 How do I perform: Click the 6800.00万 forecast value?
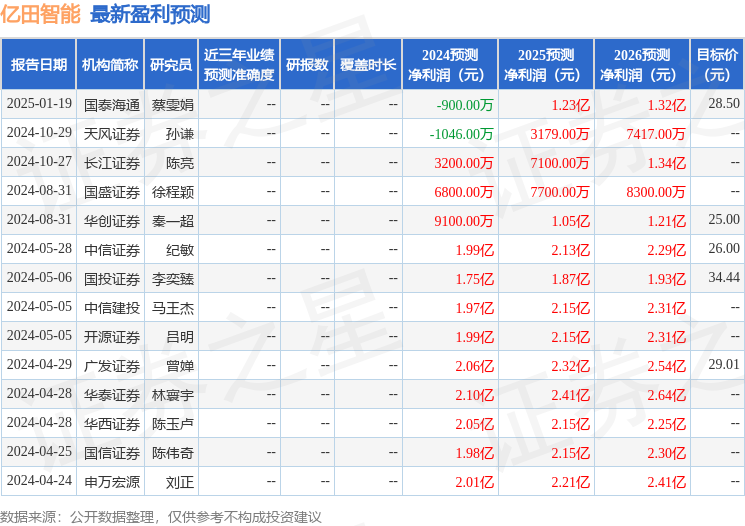point(464,192)
